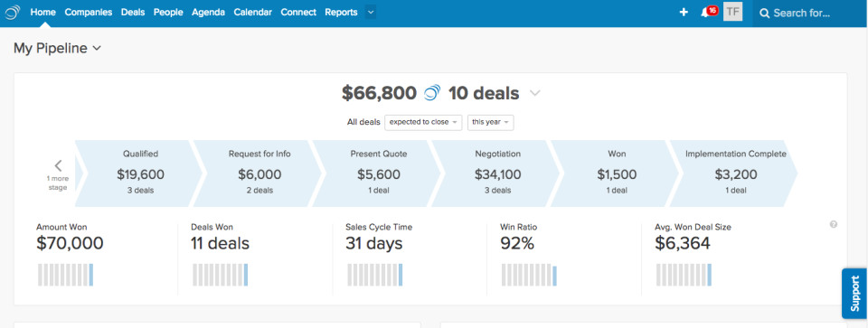Go to the Companies menu
The image size is (868, 328).
coord(88,12)
